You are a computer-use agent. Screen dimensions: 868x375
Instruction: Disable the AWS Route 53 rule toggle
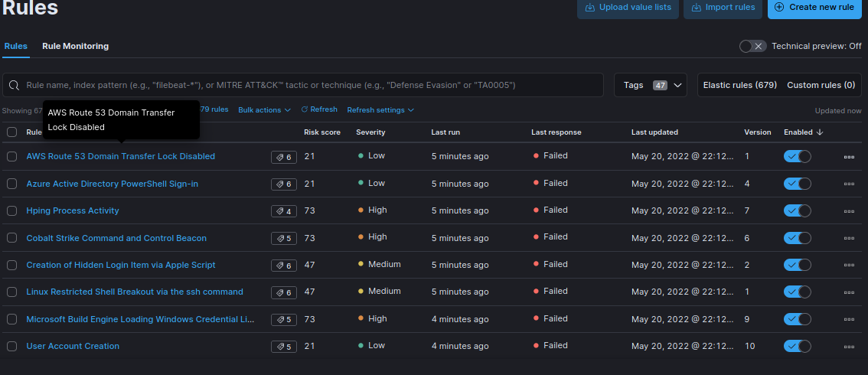pos(797,157)
